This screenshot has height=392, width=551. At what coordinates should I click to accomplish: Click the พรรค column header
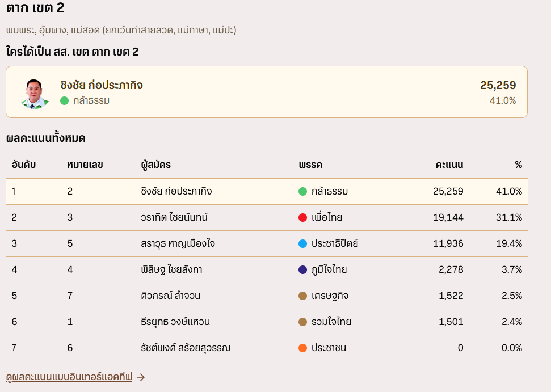(310, 165)
